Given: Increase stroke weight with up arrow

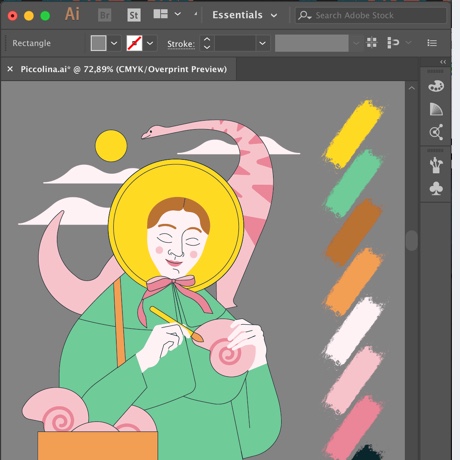Looking at the screenshot, I should (207, 39).
